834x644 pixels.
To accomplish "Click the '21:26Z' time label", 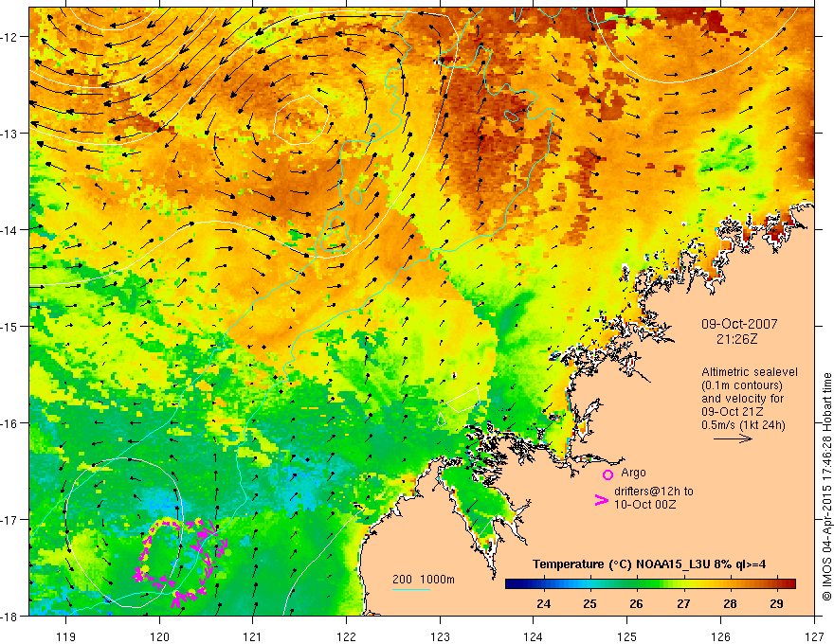I will coord(736,339).
